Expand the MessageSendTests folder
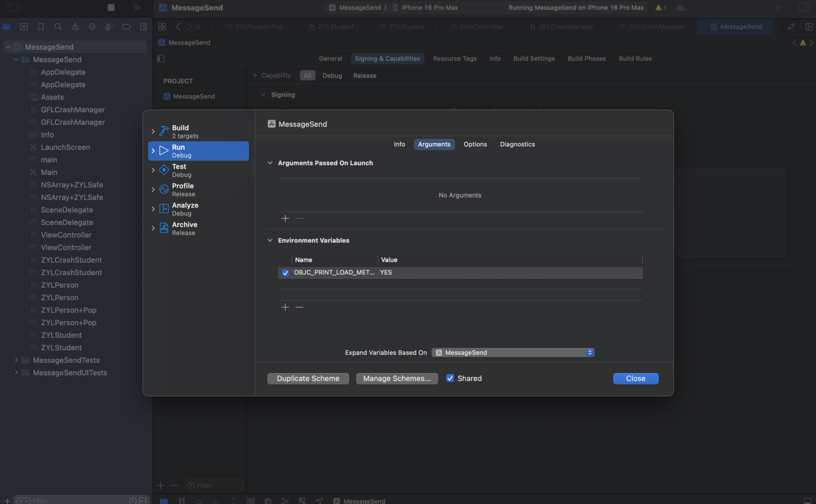This screenshot has height=504, width=816. tap(16, 360)
